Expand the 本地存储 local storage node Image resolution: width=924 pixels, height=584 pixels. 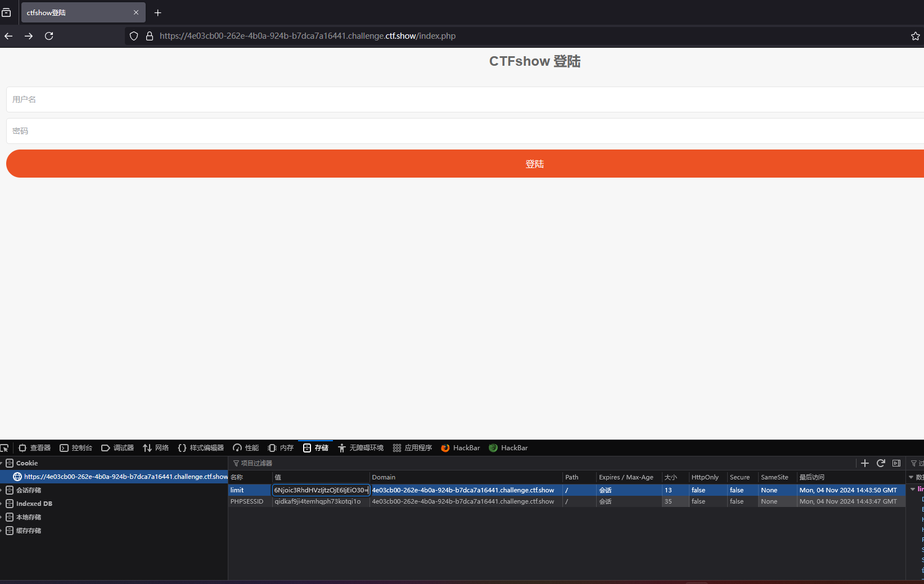[2, 517]
